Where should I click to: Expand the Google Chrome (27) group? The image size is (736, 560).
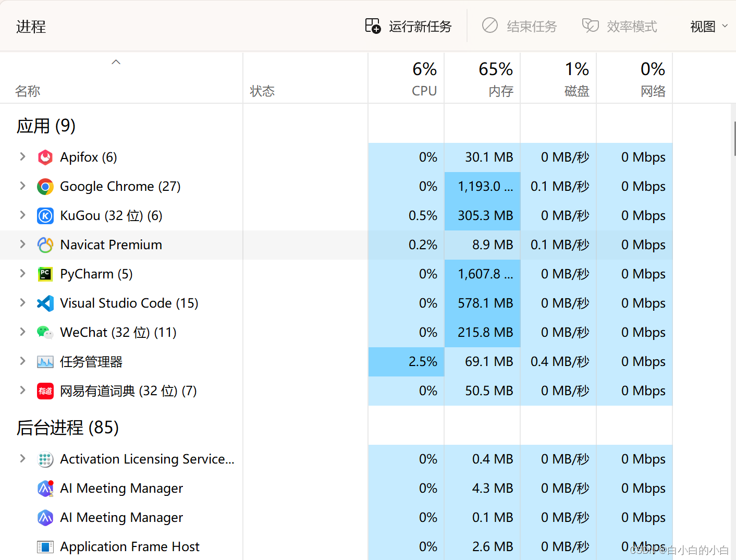point(22,186)
